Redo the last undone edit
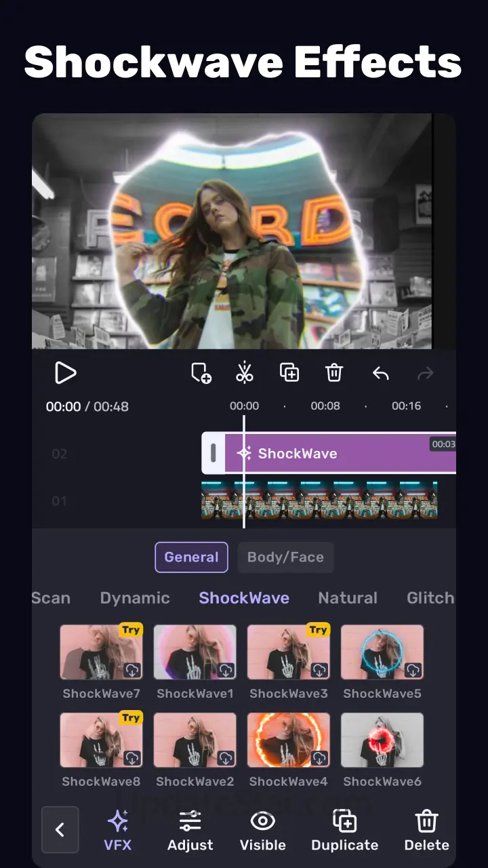 click(425, 373)
